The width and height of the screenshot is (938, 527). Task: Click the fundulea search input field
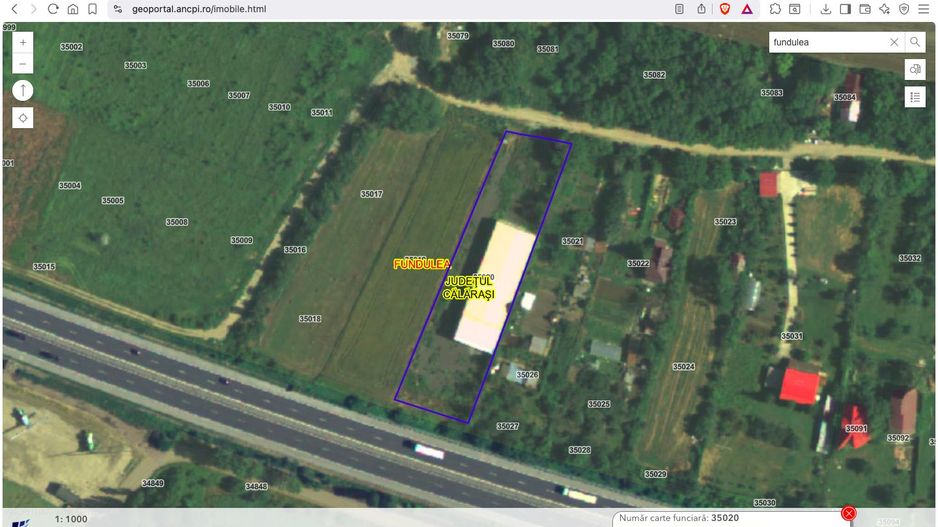829,42
